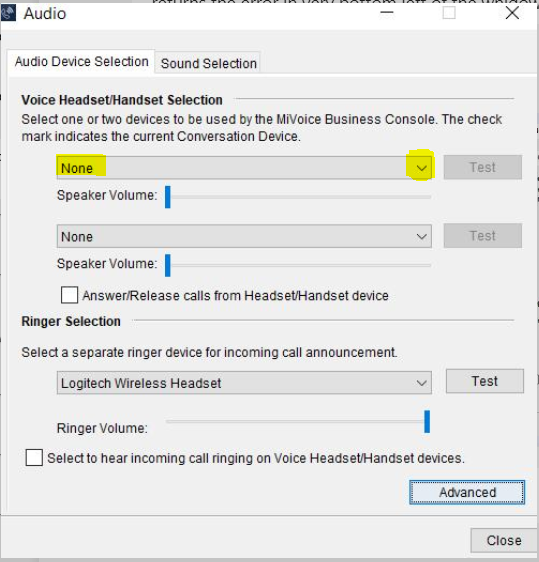Check Select to hear incoming call ringing
Image resolution: width=539 pixels, height=562 pixels.
[34, 458]
